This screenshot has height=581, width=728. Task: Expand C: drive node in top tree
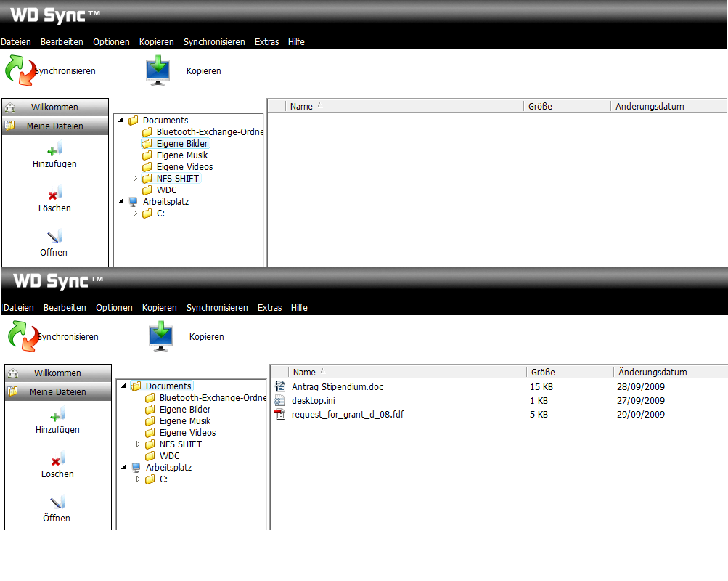[135, 214]
